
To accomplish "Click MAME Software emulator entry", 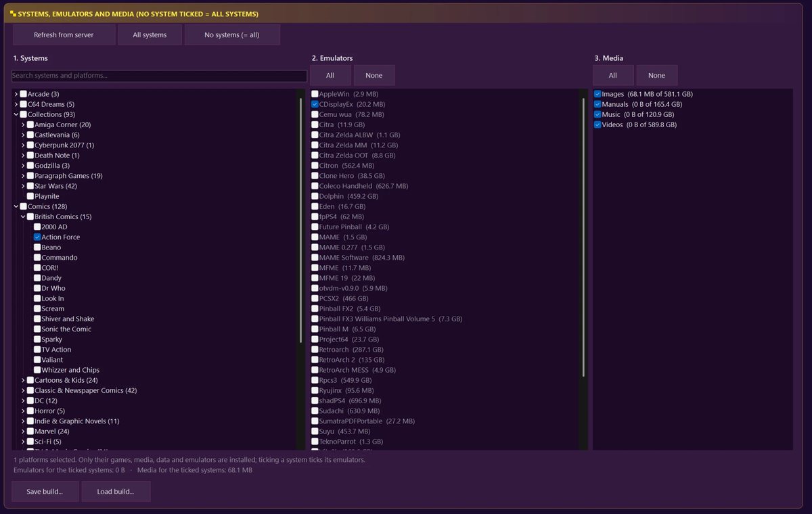I will (358, 258).
